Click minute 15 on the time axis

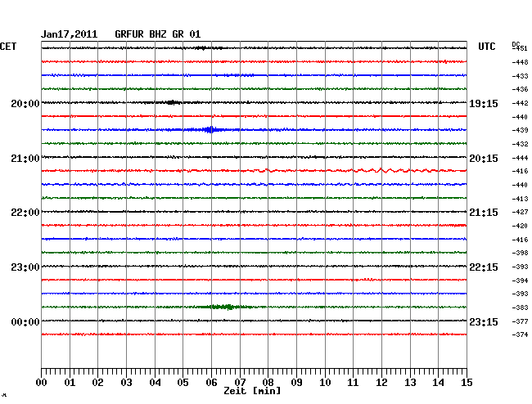[x=467, y=382]
